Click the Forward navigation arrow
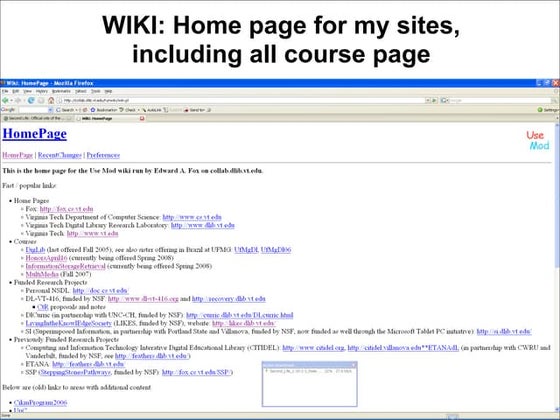 (x=18, y=101)
